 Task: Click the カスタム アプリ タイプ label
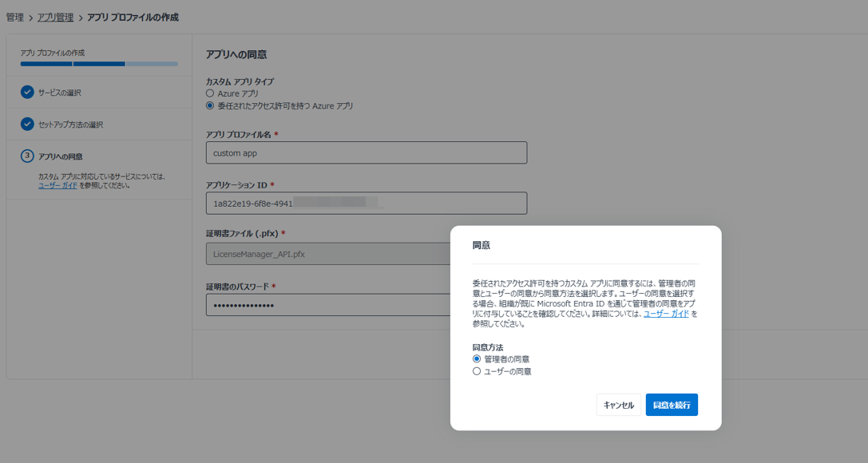pyautogui.click(x=240, y=81)
